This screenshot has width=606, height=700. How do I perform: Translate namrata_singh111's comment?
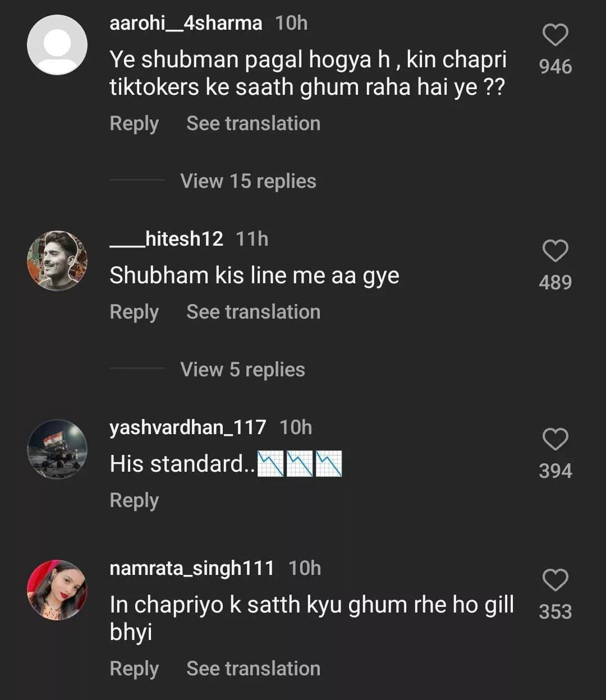[253, 669]
